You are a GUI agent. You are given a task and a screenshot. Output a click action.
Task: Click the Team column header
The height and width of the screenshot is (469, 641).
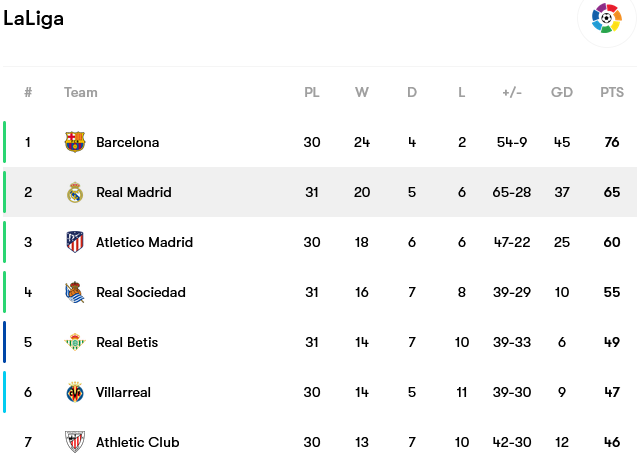click(x=81, y=92)
